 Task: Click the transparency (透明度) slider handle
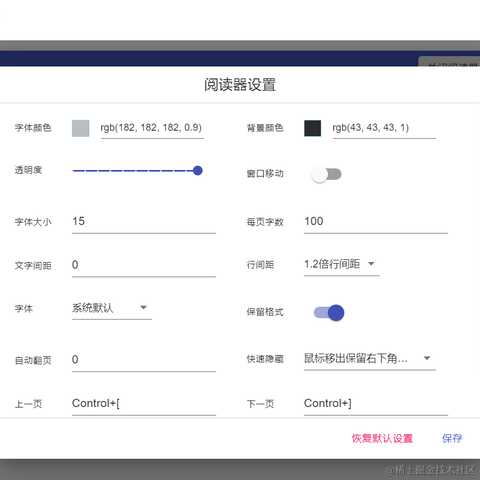point(198,171)
